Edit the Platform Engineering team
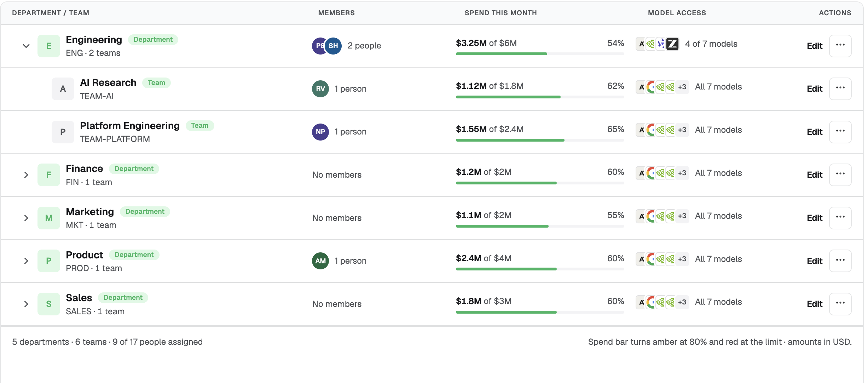 [815, 132]
